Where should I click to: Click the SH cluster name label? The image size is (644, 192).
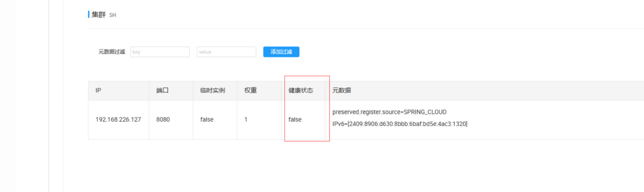tap(113, 15)
